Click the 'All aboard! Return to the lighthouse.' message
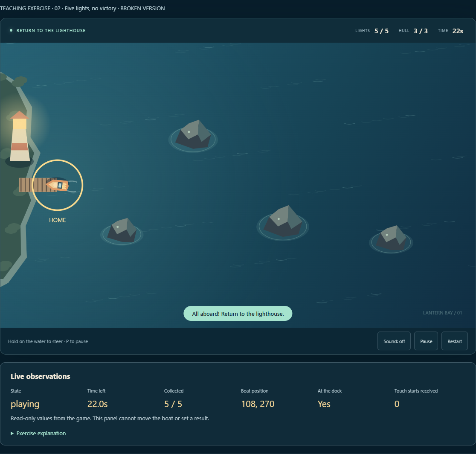The width and height of the screenshot is (476, 454). 238,313
